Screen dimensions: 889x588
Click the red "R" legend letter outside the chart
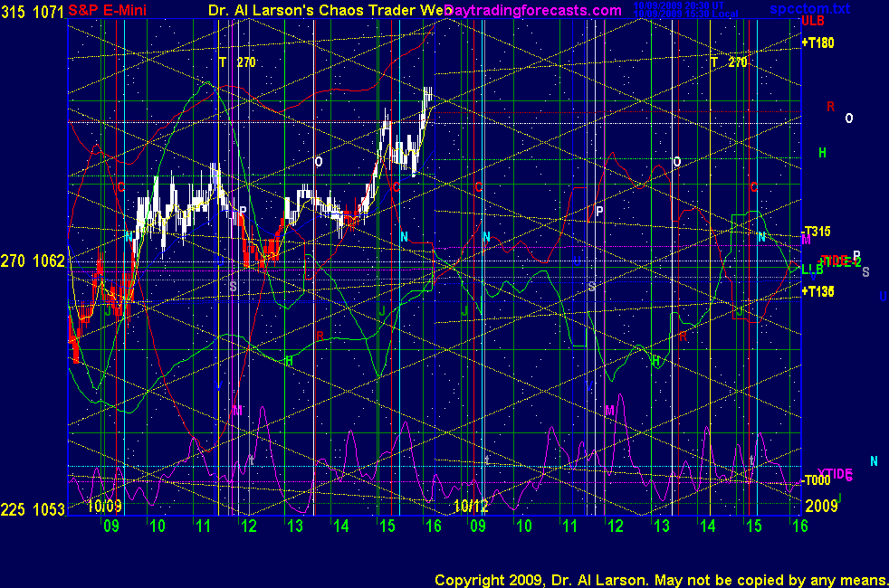tap(830, 107)
